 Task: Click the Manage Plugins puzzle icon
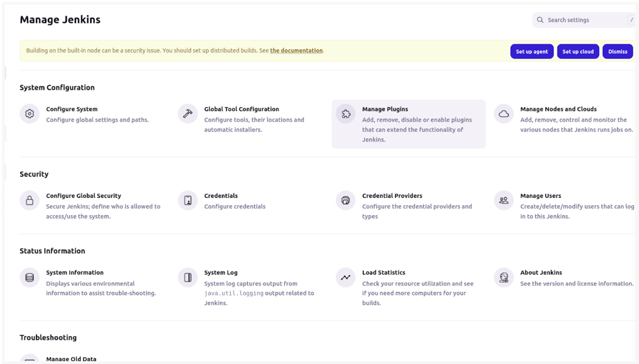tap(346, 114)
